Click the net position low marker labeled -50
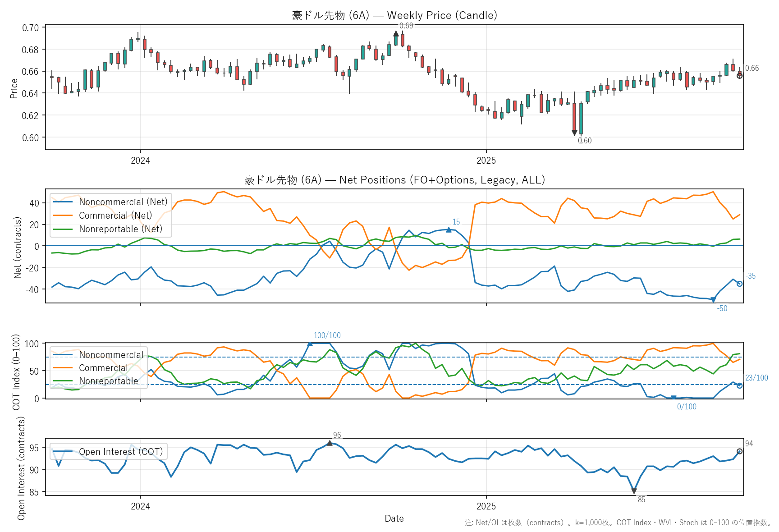The height and width of the screenshot is (532, 779). [x=713, y=300]
